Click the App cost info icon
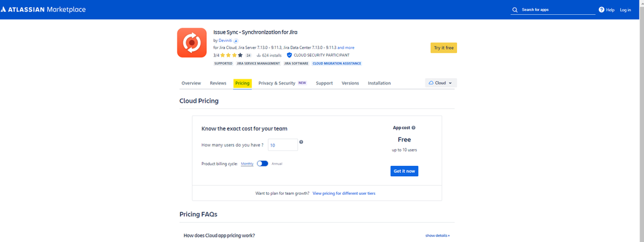This screenshot has height=242, width=644. tap(413, 128)
